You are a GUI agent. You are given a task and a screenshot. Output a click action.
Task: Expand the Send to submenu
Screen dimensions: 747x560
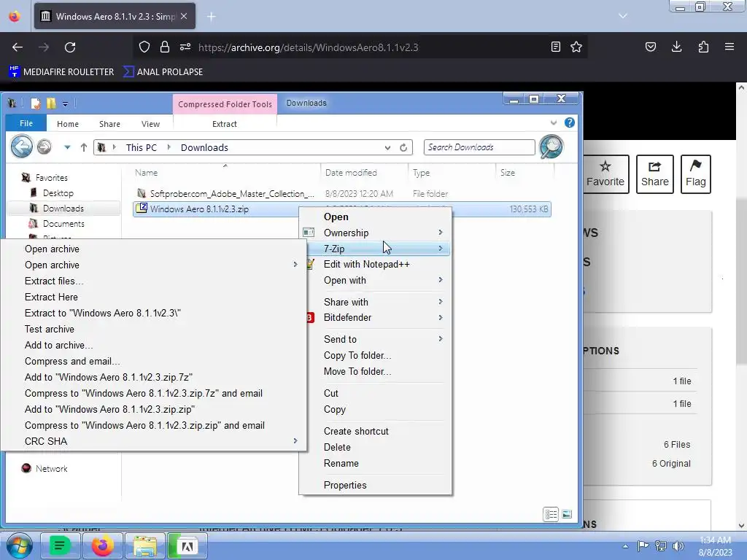tap(375, 339)
